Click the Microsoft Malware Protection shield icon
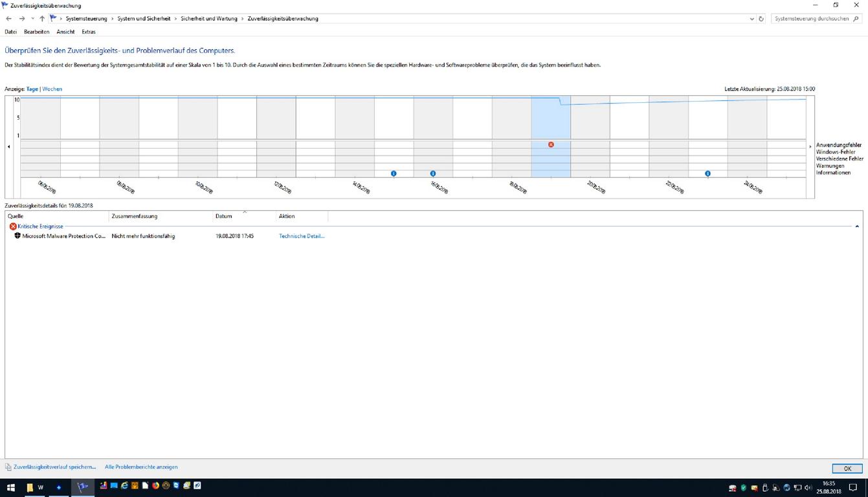868x497 pixels. 17,236
